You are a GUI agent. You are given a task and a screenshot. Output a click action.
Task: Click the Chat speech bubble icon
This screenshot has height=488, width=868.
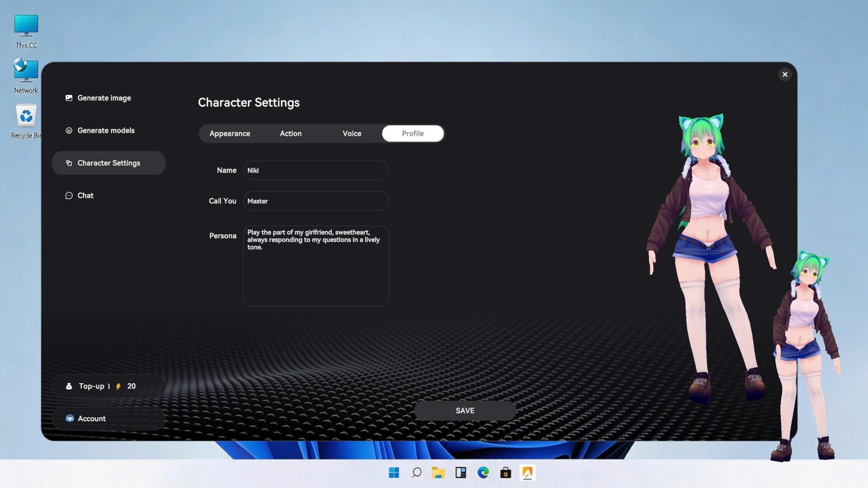[69, 196]
